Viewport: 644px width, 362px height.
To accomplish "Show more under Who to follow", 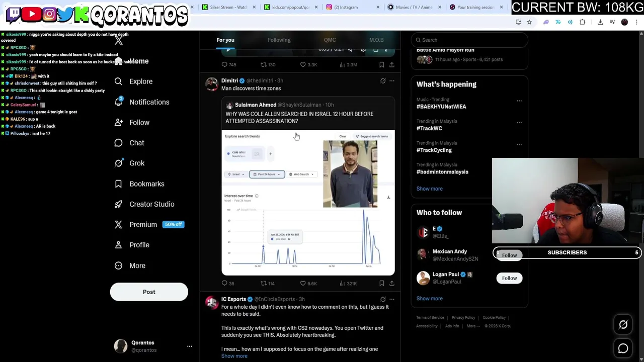I will (430, 299).
